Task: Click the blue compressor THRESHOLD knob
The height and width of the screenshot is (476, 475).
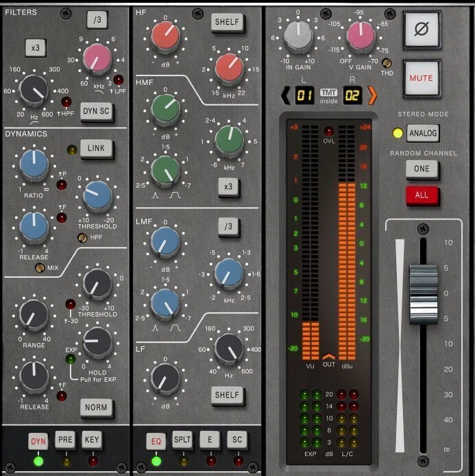Action: tap(97, 196)
